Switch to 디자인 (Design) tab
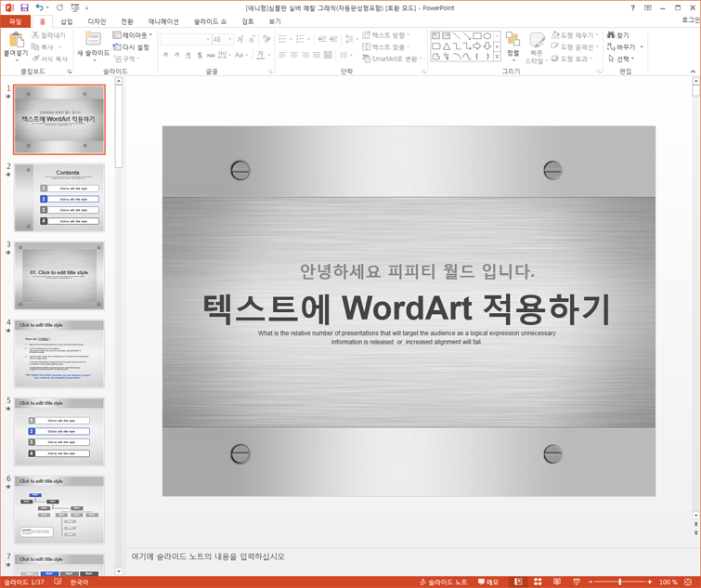Image resolution: width=701 pixels, height=588 pixels. 97,21
